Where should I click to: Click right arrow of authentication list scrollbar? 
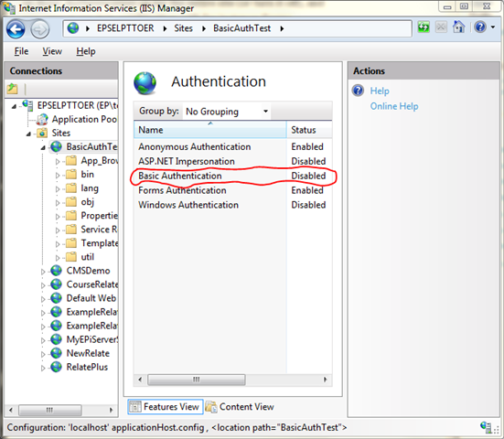[x=326, y=380]
